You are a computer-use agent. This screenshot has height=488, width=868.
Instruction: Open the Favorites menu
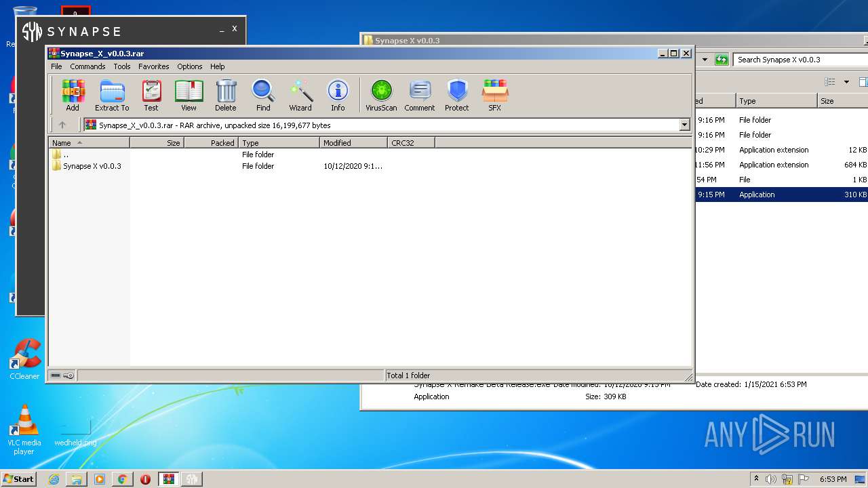click(x=154, y=66)
